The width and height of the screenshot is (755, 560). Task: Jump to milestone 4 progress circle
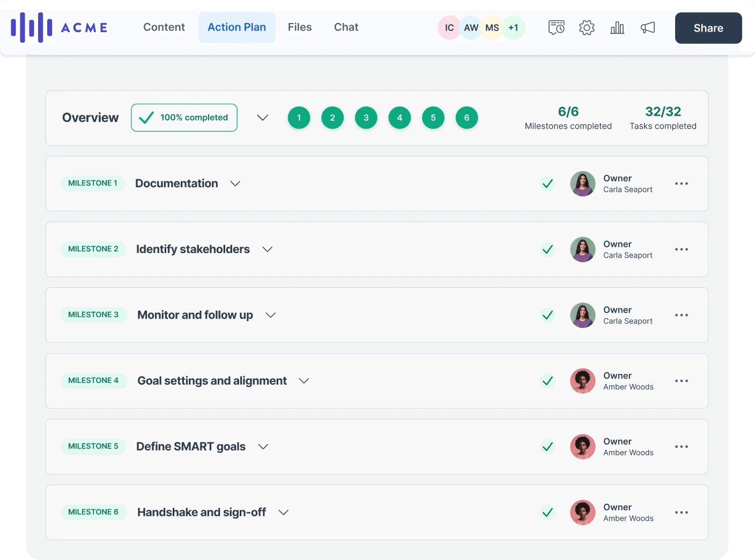[399, 117]
